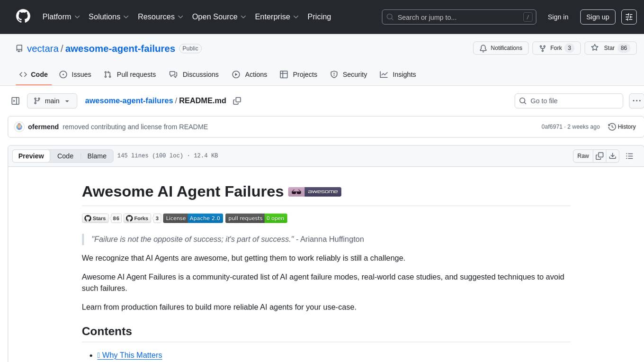This screenshot has height=362, width=644.
Task: Switch to the Code tab
Action: [34, 74]
